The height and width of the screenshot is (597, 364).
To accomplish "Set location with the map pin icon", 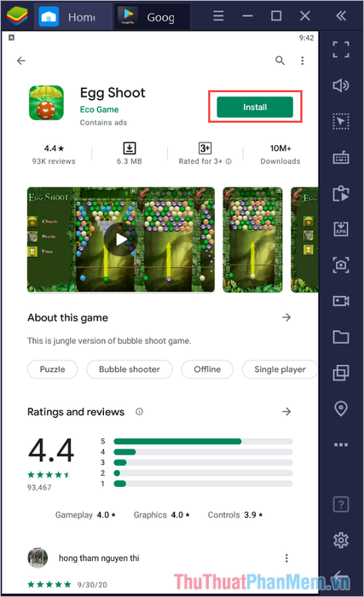I will (x=341, y=409).
